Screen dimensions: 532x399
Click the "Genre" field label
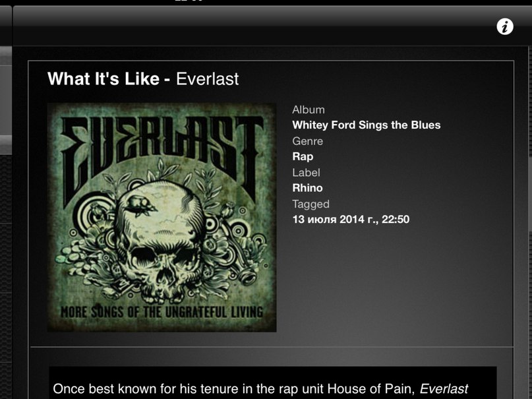(308, 141)
